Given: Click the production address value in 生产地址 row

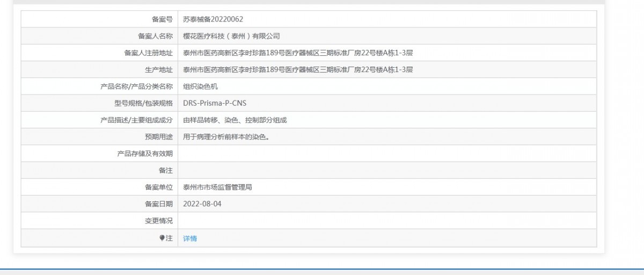Looking at the screenshot, I should (x=298, y=70).
